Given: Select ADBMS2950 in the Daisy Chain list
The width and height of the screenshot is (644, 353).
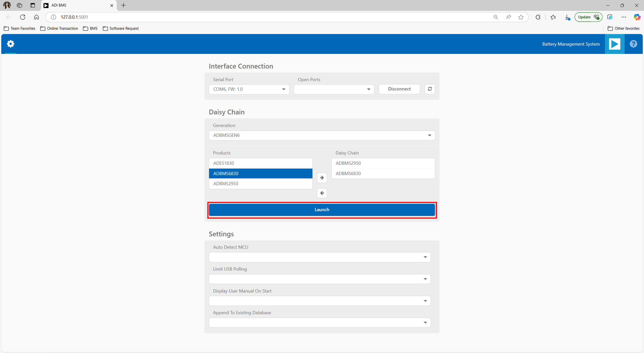Looking at the screenshot, I should pos(383,163).
